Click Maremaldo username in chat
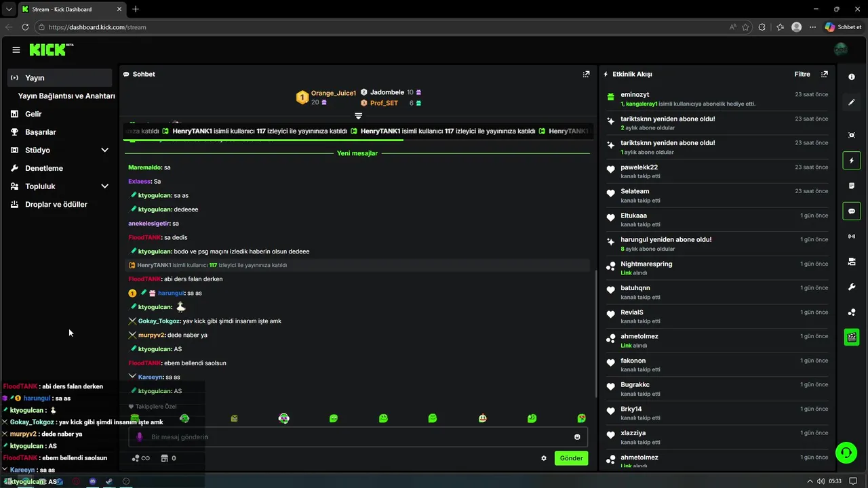The image size is (868, 488). (144, 167)
